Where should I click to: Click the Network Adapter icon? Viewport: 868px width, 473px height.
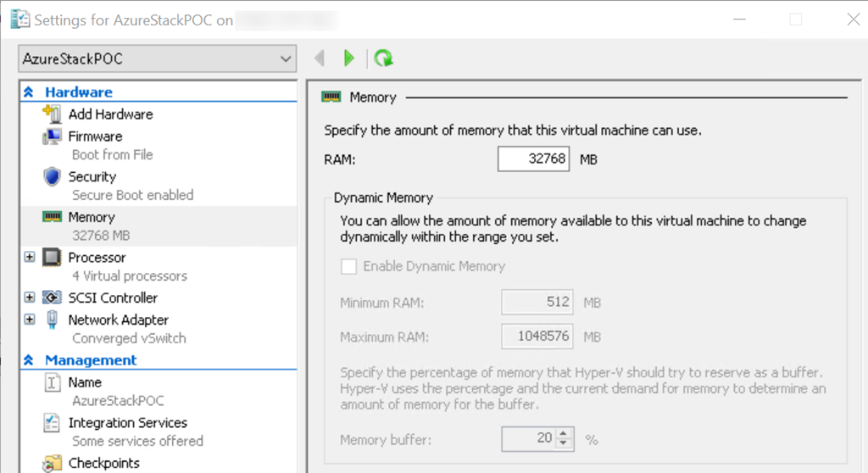click(x=52, y=320)
